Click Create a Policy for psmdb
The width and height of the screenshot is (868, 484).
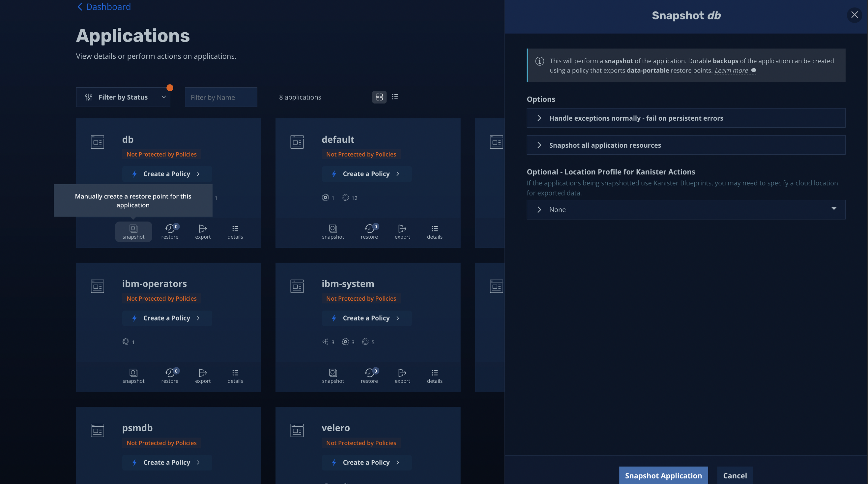coord(167,463)
